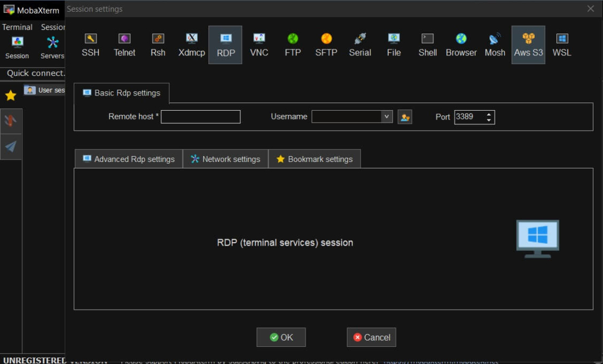Screen dimensions: 603x364
Task: Click the Servers toolbar icon in MobaXterm
Action: point(52,48)
